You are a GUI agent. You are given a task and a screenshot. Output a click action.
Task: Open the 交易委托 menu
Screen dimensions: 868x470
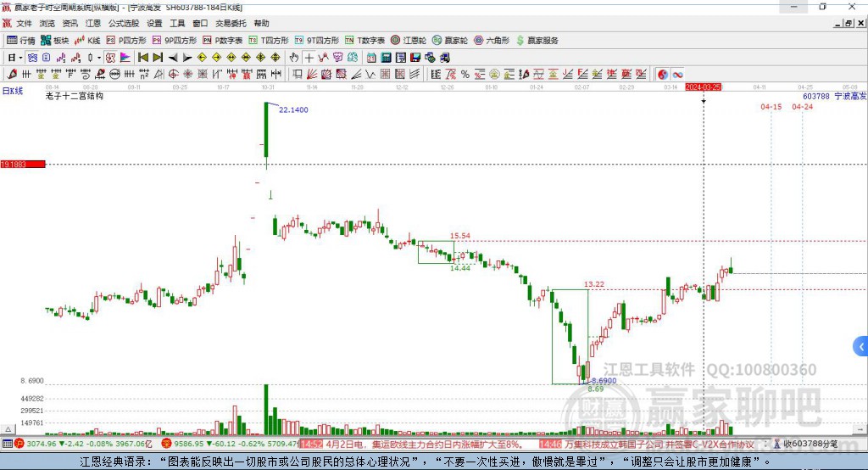231,23
